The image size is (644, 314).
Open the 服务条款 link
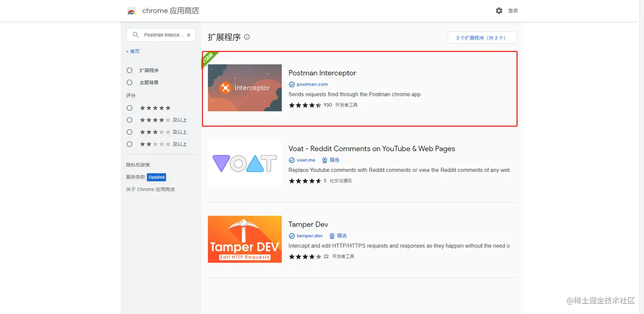(x=135, y=177)
